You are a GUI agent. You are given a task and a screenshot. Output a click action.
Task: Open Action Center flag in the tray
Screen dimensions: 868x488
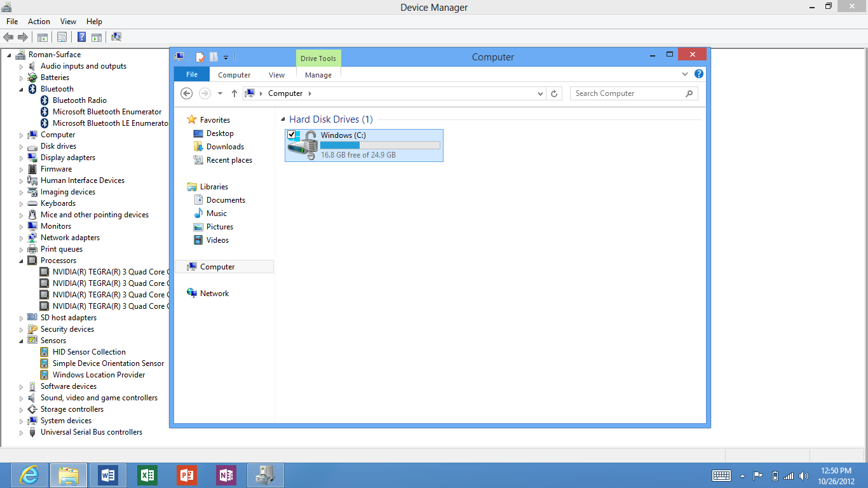[758, 475]
